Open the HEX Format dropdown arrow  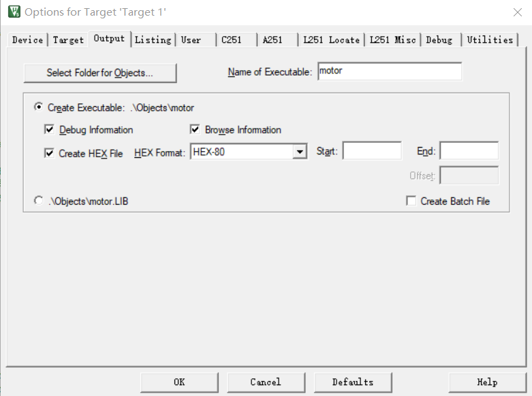pos(300,152)
